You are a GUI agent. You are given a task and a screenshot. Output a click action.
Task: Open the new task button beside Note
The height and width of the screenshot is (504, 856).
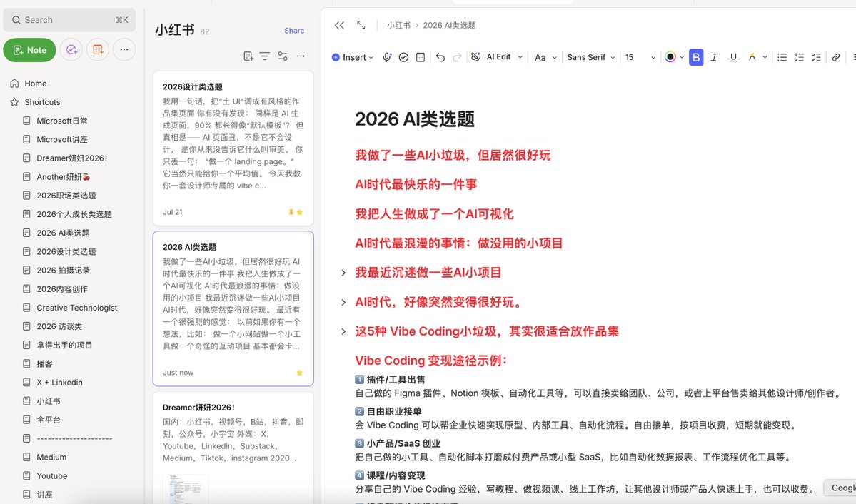[71, 50]
